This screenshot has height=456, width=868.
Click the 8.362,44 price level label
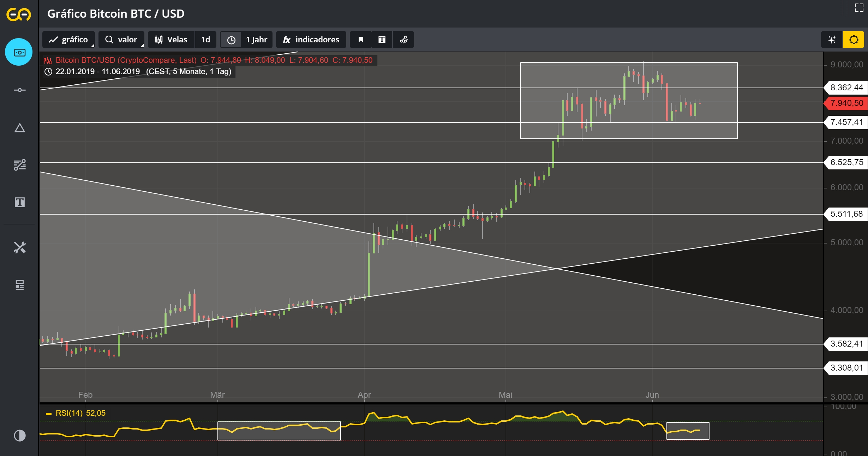846,88
